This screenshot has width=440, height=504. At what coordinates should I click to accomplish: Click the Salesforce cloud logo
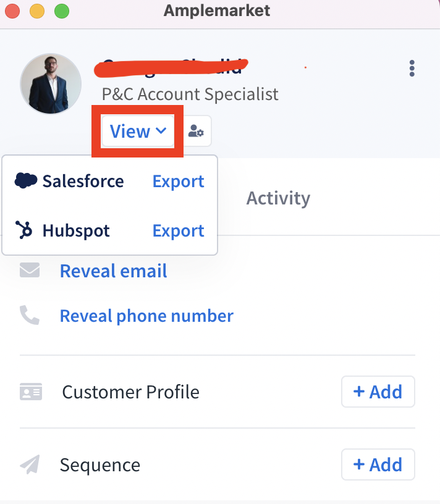pos(26,180)
